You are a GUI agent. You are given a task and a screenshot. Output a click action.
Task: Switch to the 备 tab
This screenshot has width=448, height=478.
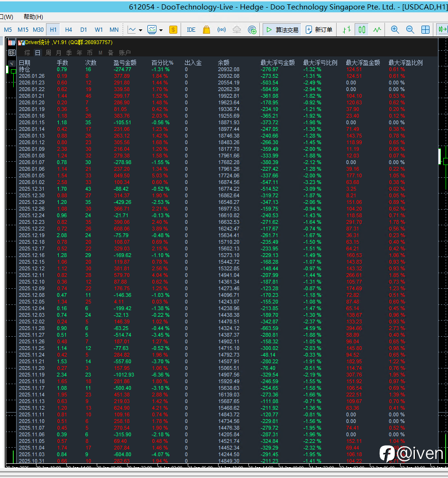click(110, 53)
